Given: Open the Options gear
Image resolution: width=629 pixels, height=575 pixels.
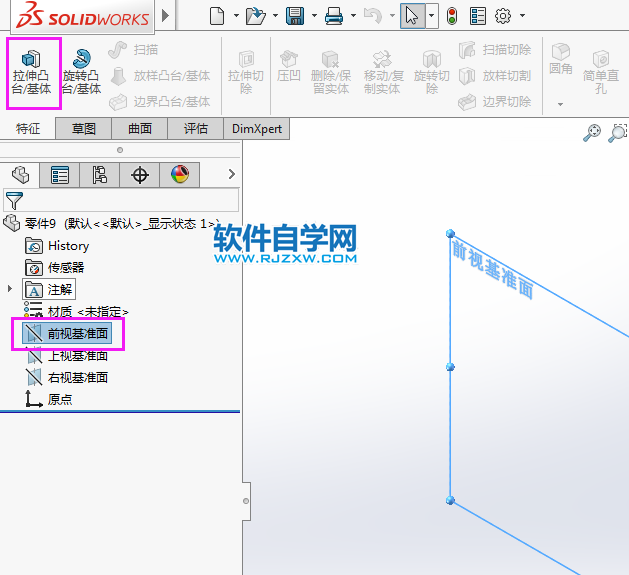Looking at the screenshot, I should pos(503,16).
